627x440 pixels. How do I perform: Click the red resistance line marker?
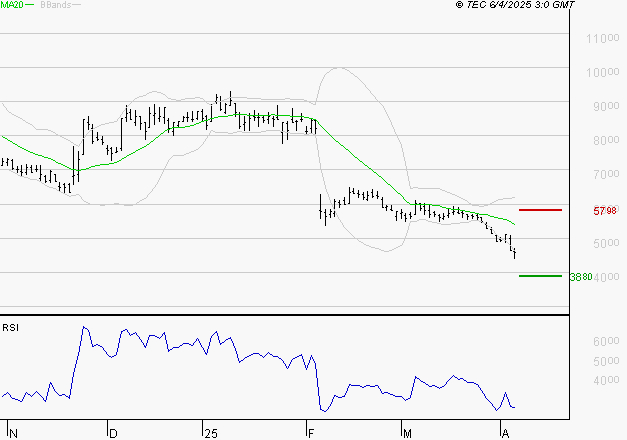pos(540,210)
